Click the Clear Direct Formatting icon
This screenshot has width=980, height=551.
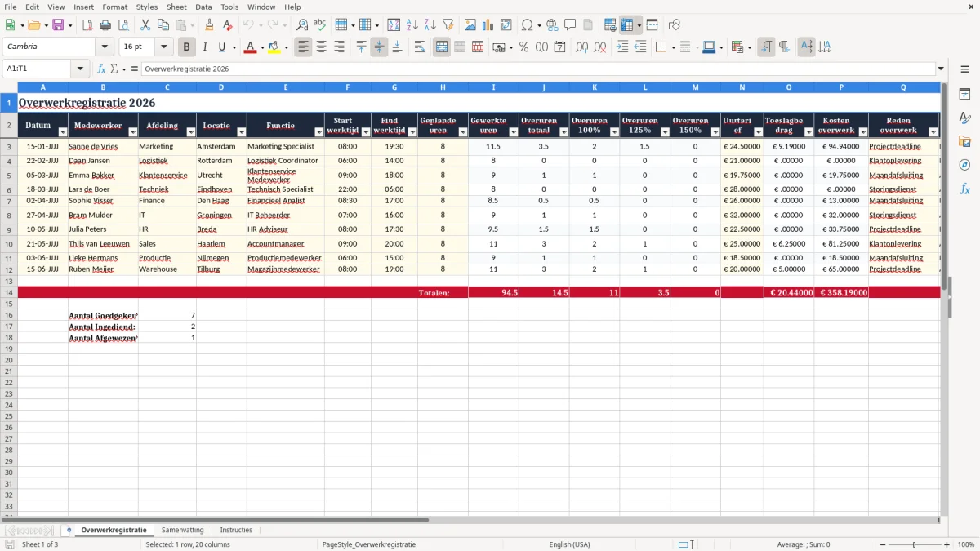pyautogui.click(x=228, y=25)
